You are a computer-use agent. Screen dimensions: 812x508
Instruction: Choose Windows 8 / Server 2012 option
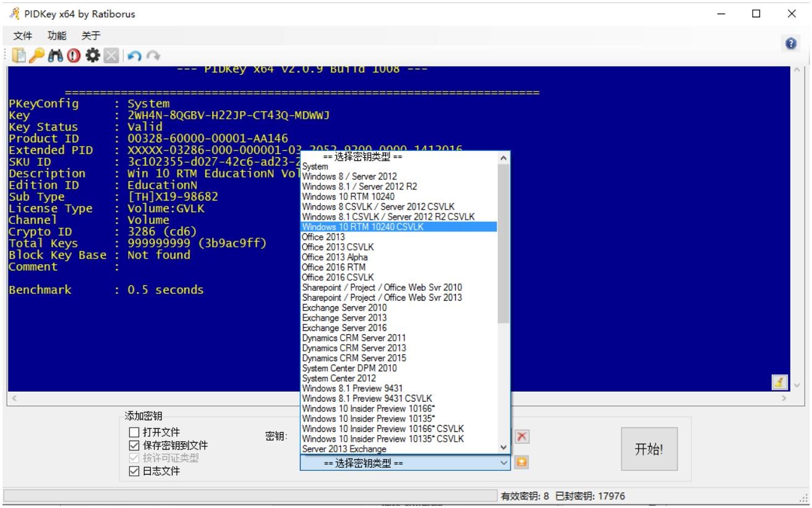399,176
